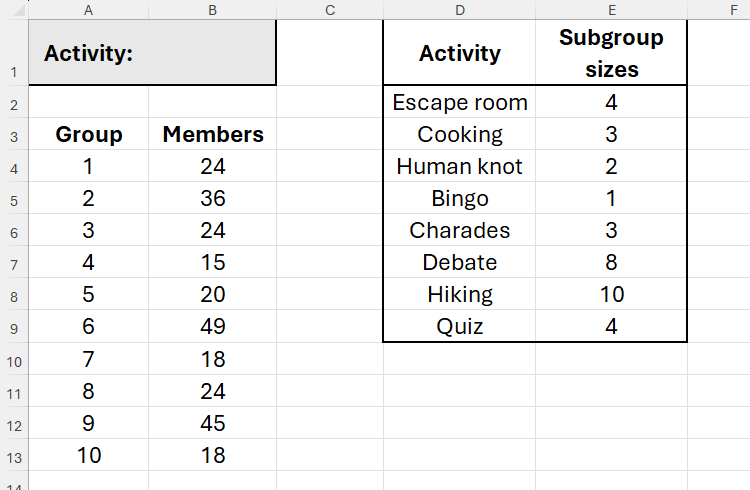Select column D header
750x490 pixels.
point(459,10)
